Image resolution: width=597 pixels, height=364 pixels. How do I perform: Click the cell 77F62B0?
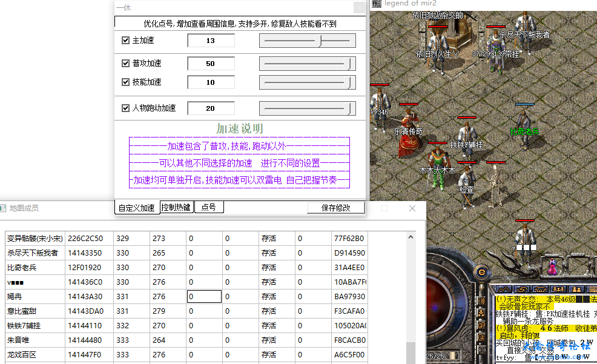pos(349,239)
